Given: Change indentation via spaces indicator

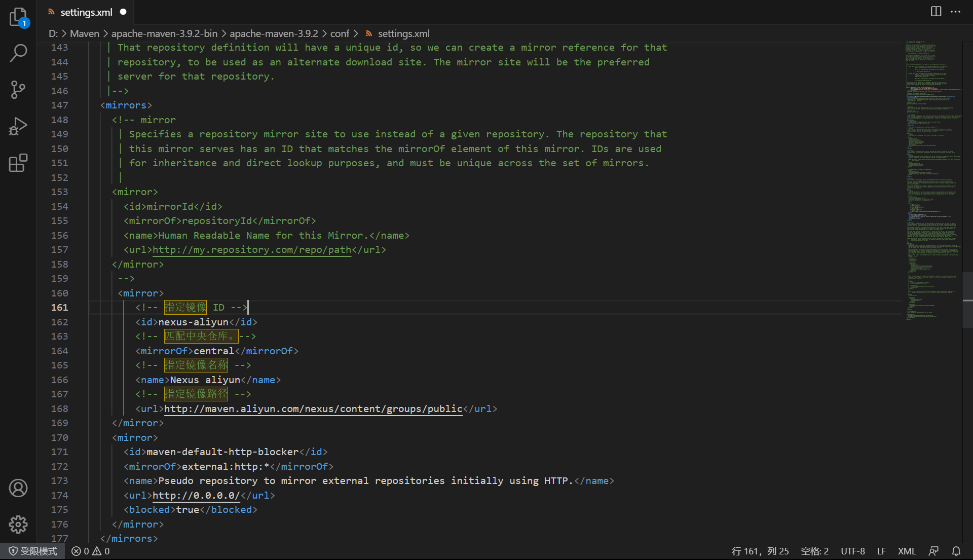Looking at the screenshot, I should tap(814, 551).
